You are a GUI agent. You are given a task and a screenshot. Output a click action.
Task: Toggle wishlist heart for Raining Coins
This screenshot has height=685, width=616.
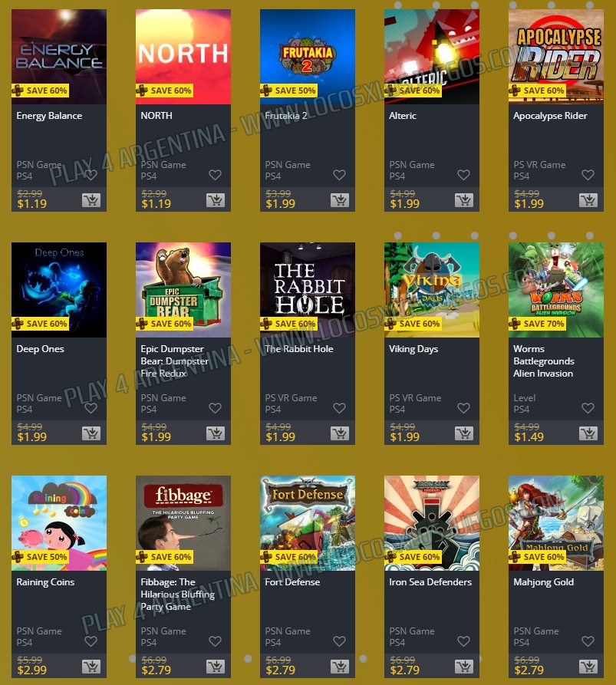click(91, 642)
